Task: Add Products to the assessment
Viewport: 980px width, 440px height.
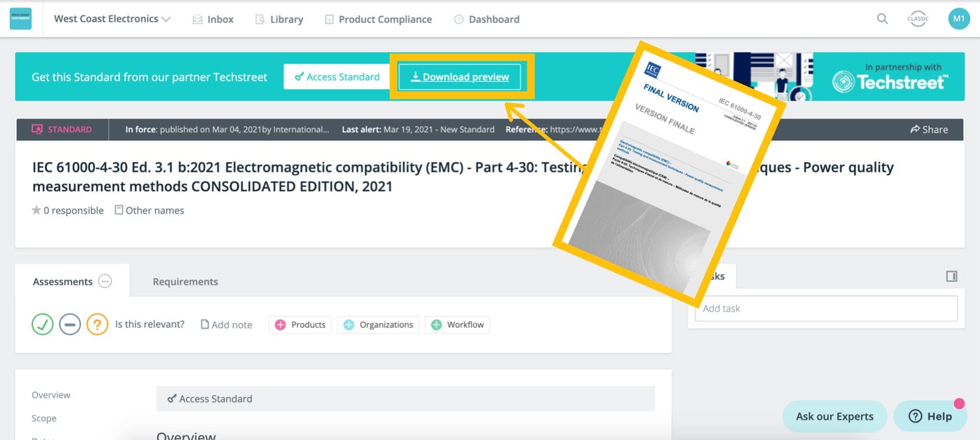Action: point(300,325)
